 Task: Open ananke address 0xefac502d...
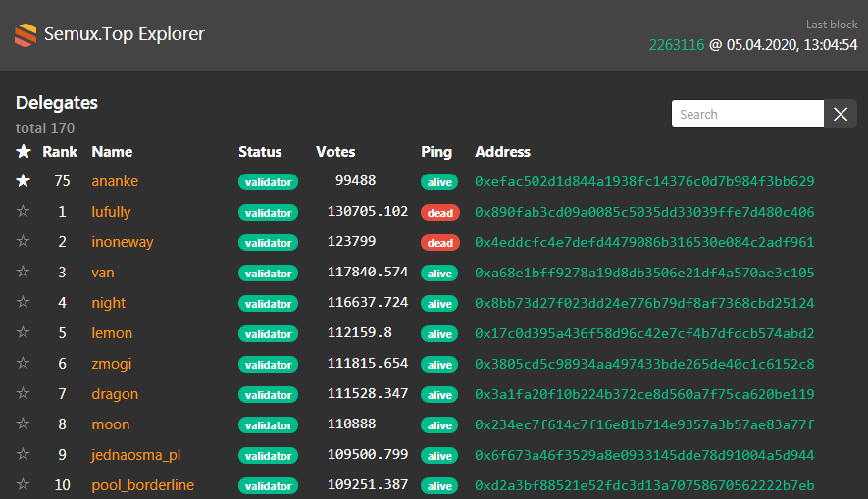(644, 181)
